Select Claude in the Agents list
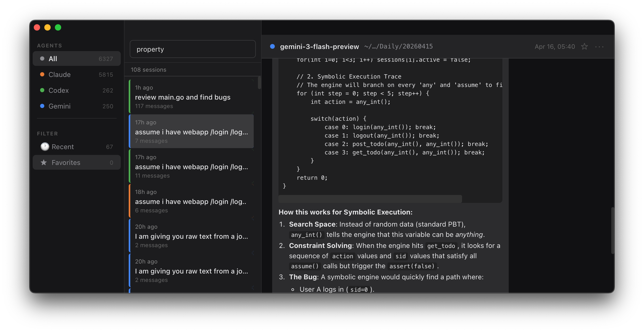644x332 pixels. coord(60,74)
